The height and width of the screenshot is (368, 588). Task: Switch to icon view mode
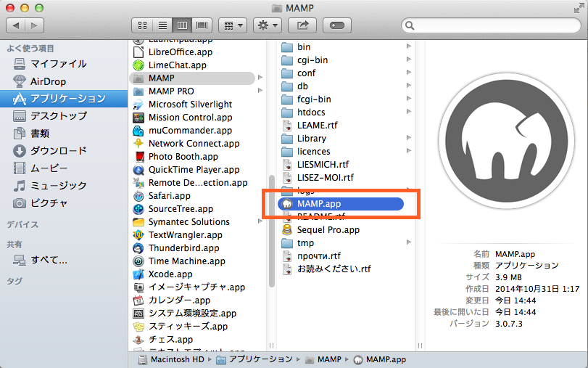[143, 25]
